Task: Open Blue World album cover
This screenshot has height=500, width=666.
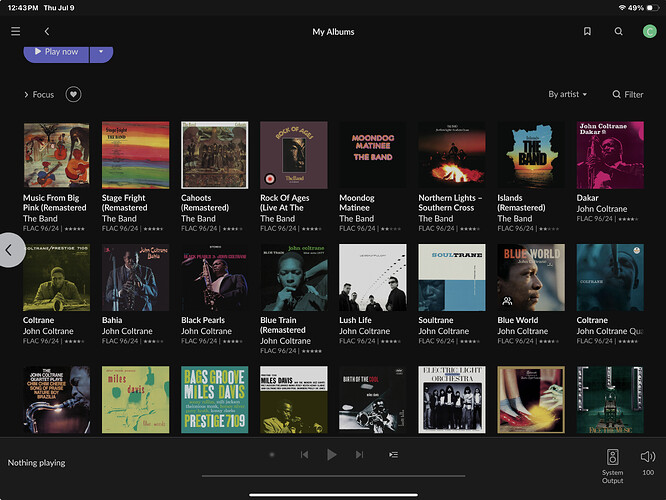Action: [x=531, y=277]
